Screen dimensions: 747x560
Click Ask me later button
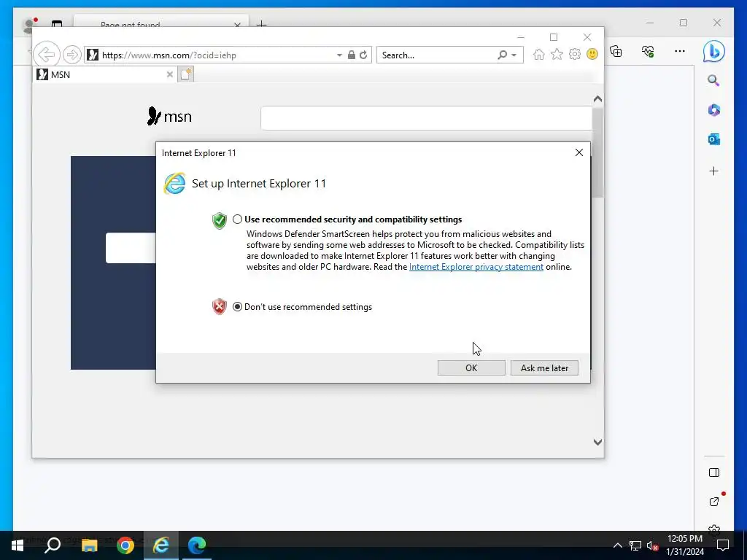click(544, 367)
